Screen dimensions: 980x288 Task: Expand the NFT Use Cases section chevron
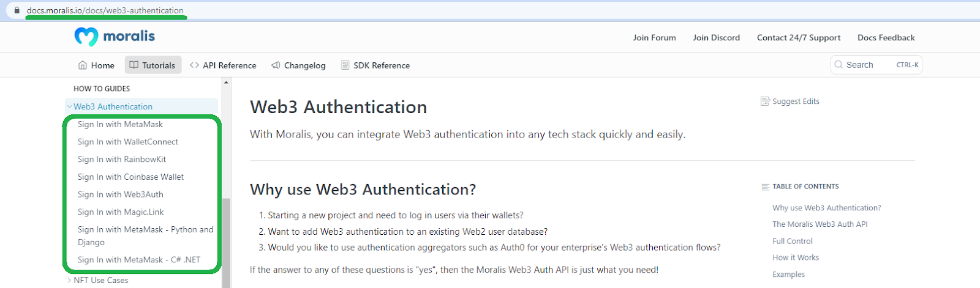point(69,280)
